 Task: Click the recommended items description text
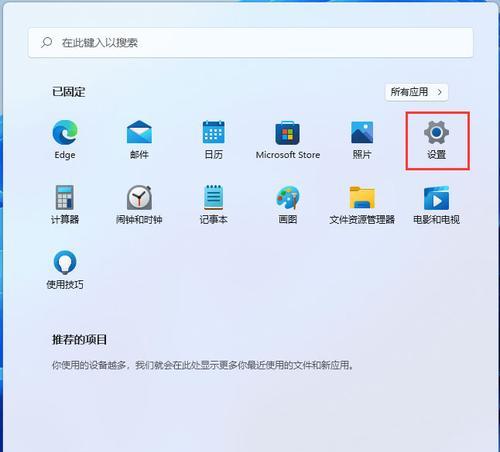(203, 365)
